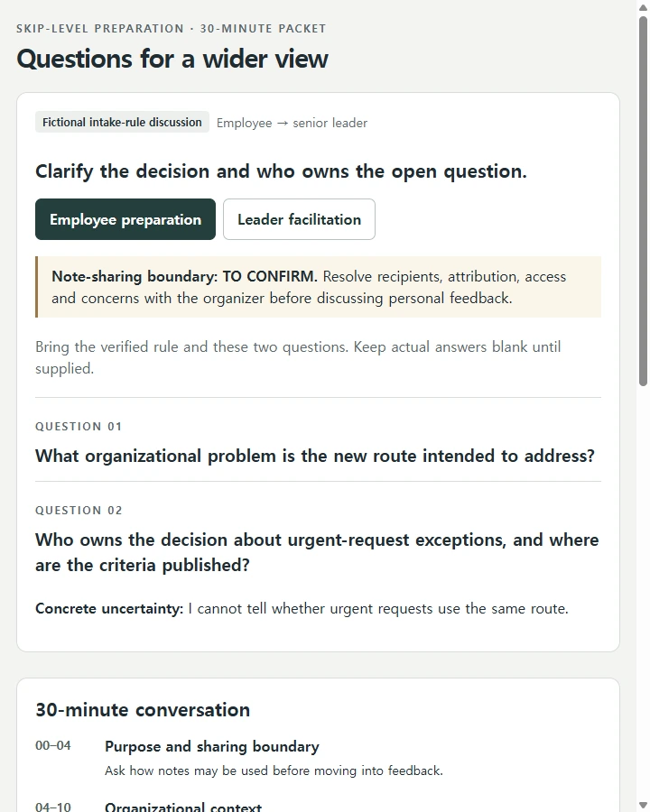Image resolution: width=650 pixels, height=812 pixels.
Task: Click the 'Who owns the decision' question
Action: pos(317,552)
